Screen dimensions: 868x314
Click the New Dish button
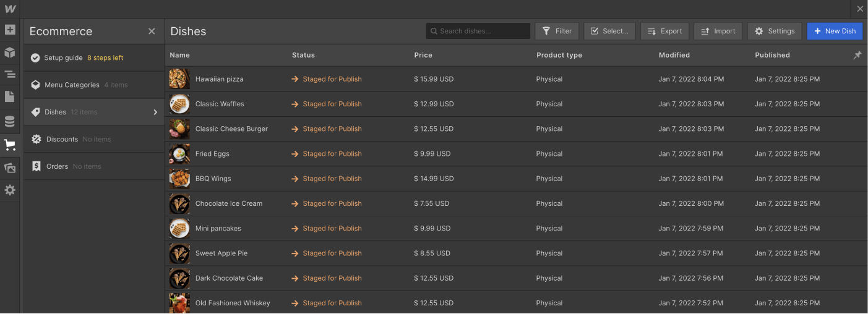[x=834, y=31]
